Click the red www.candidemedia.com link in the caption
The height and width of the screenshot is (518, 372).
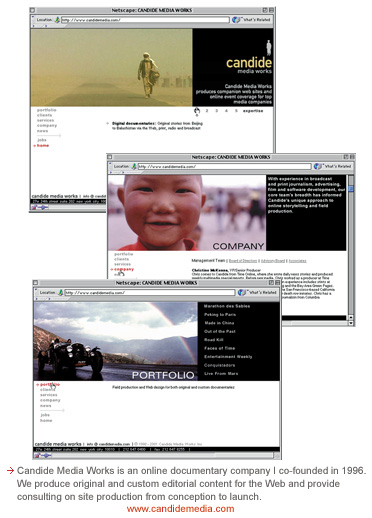[x=180, y=509]
